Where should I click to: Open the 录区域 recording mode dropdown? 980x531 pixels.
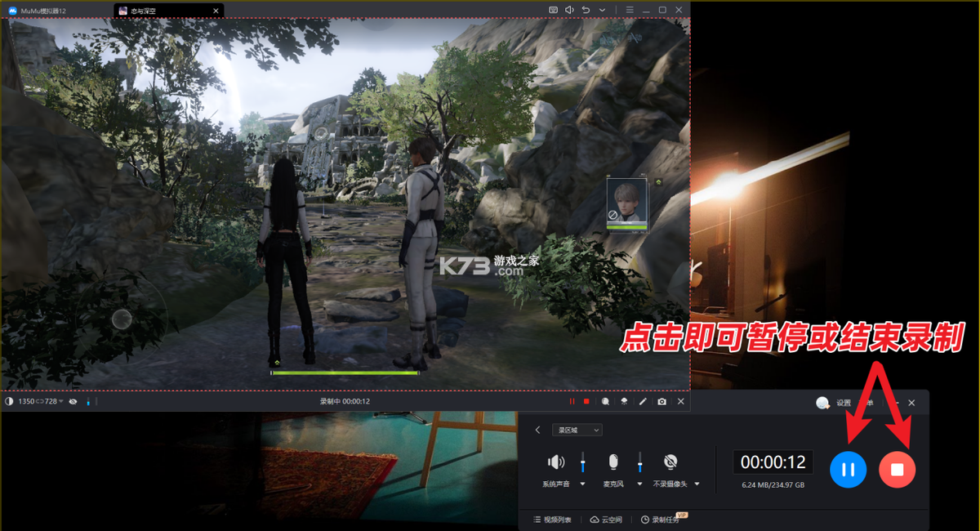(577, 430)
